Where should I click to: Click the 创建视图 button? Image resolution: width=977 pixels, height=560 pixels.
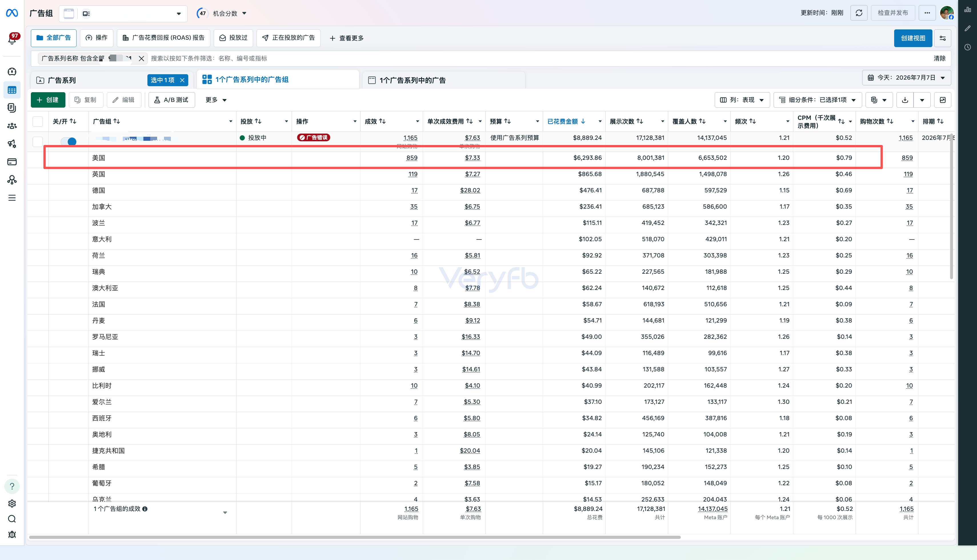pyautogui.click(x=913, y=38)
